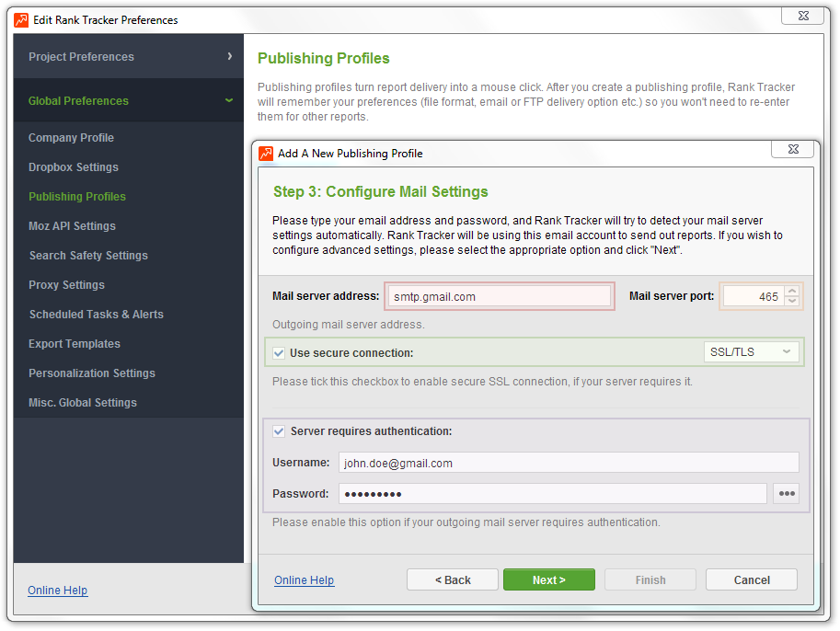Click the Rank Tracker icon in the main title bar
The image size is (840, 631).
pos(21,20)
